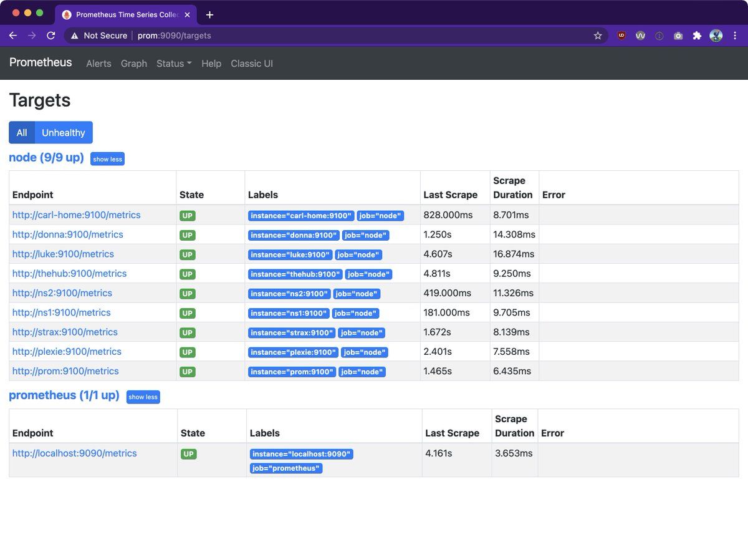The width and height of the screenshot is (748, 560).
Task: Open the camera screenshot extension icon
Action: point(678,36)
